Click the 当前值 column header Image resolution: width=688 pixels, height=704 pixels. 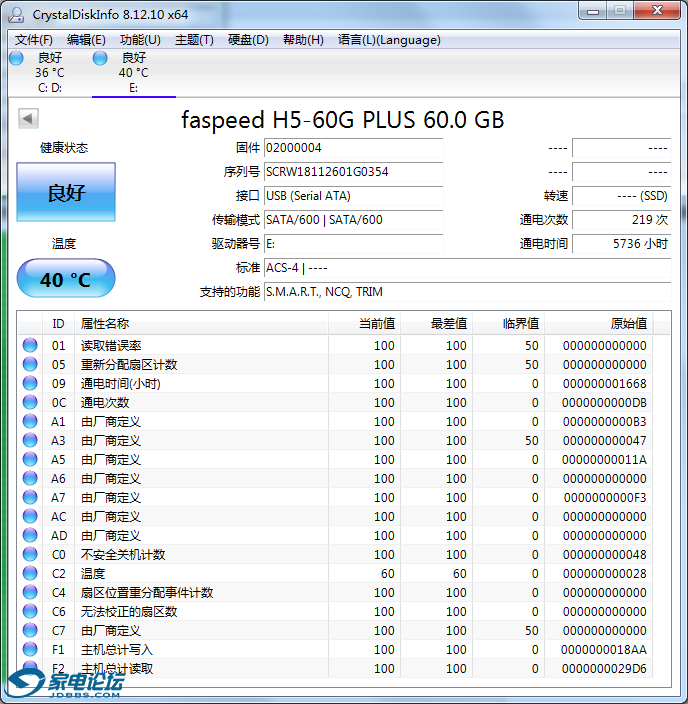[x=364, y=323]
